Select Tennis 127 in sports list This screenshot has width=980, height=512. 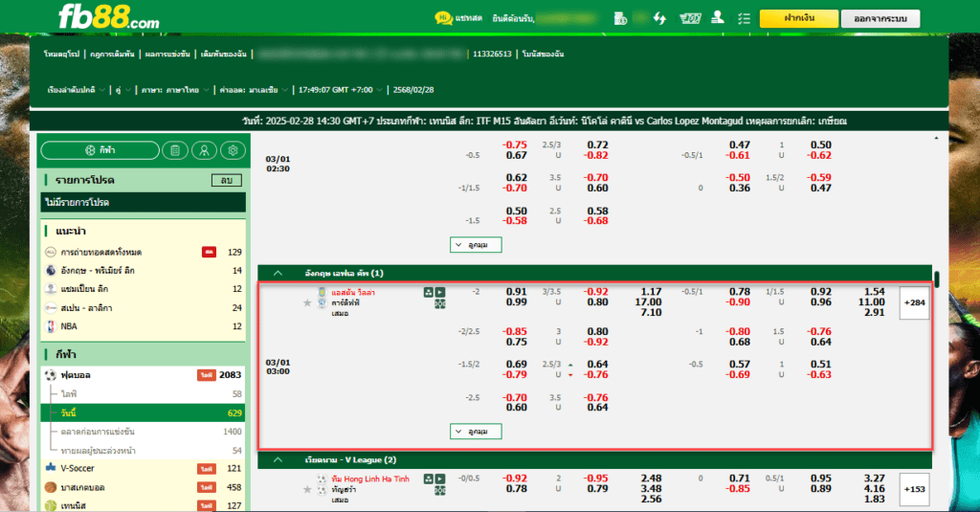tap(144, 505)
